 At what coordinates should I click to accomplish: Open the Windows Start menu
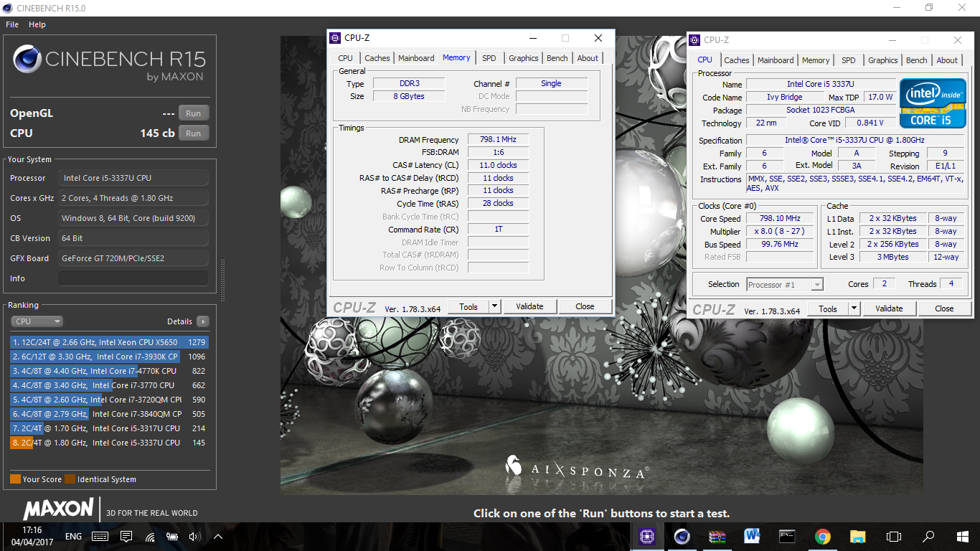coord(963,536)
